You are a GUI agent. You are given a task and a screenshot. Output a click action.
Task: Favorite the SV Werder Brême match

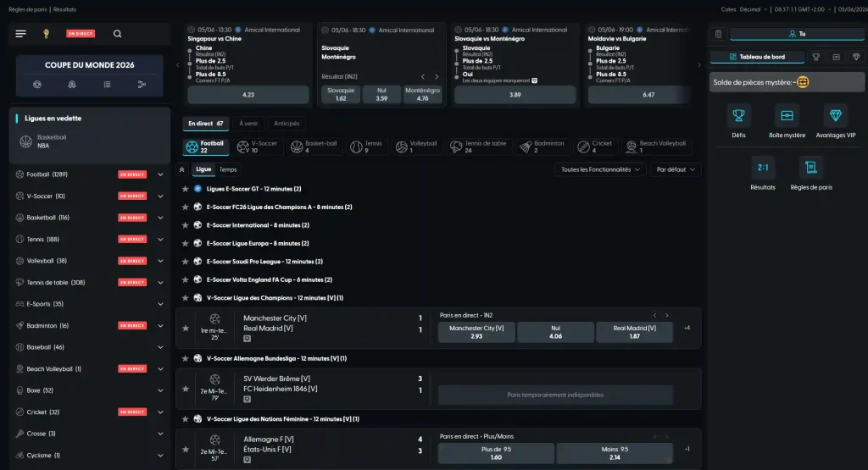pyautogui.click(x=186, y=389)
